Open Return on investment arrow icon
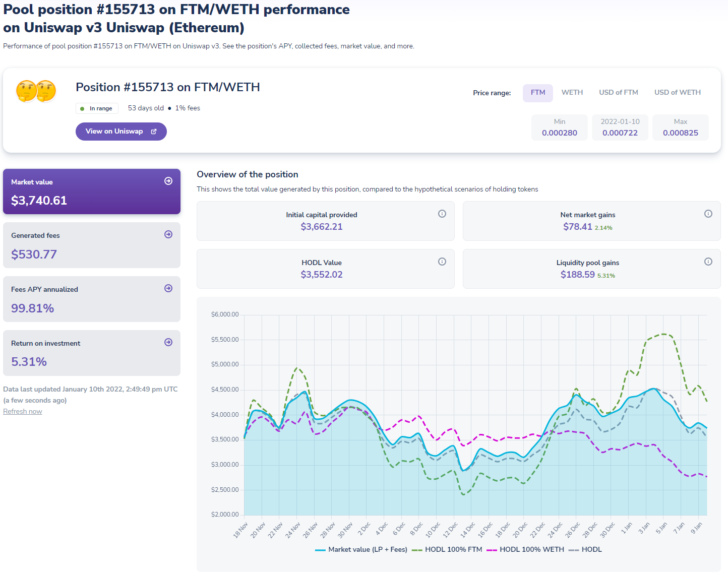 click(168, 342)
